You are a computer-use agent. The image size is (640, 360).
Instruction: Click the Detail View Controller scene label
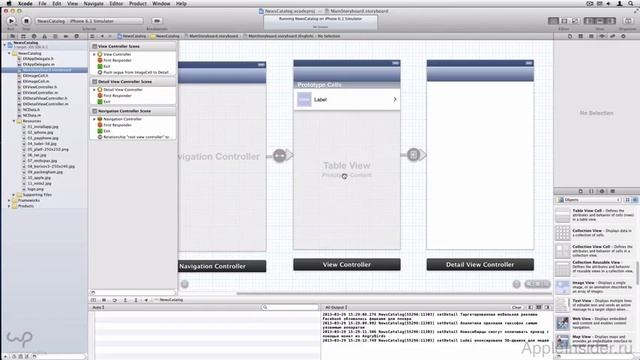480,264
